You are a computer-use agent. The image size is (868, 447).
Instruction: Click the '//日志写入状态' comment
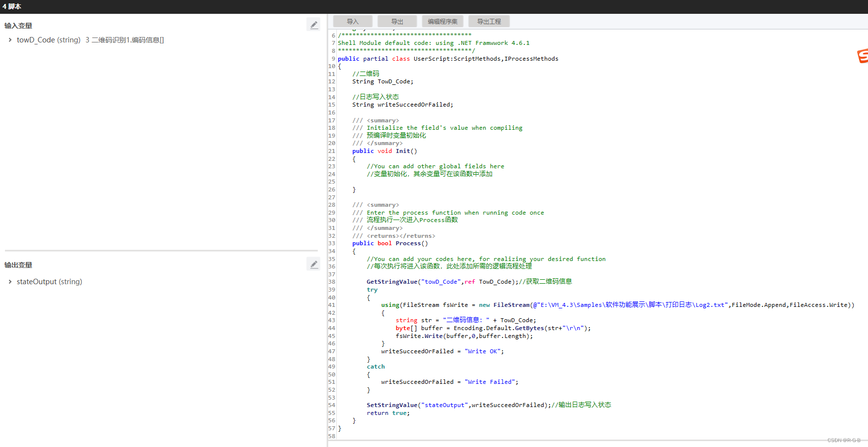pos(375,97)
